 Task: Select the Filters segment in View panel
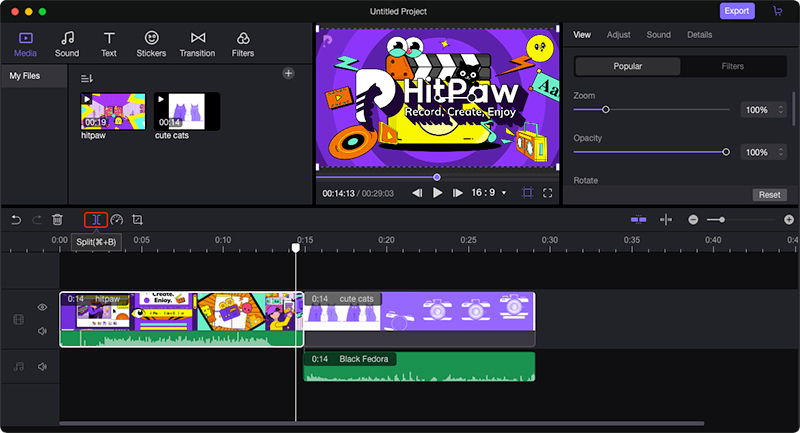pyautogui.click(x=733, y=66)
